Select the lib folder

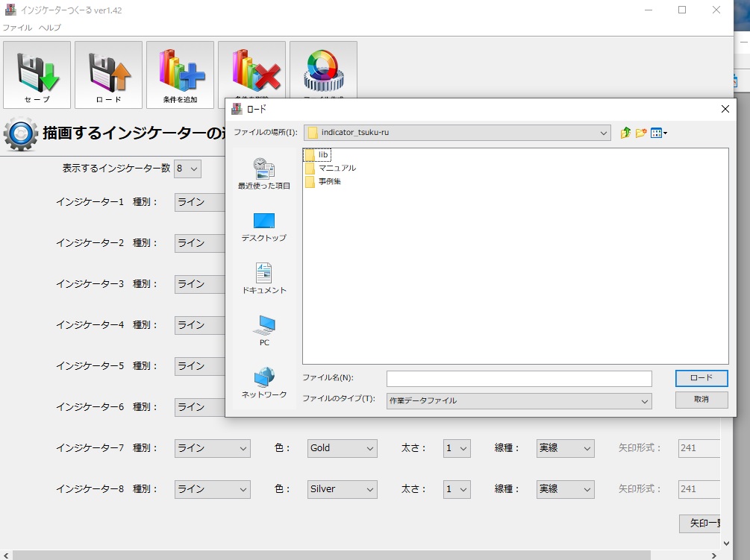[322, 154]
